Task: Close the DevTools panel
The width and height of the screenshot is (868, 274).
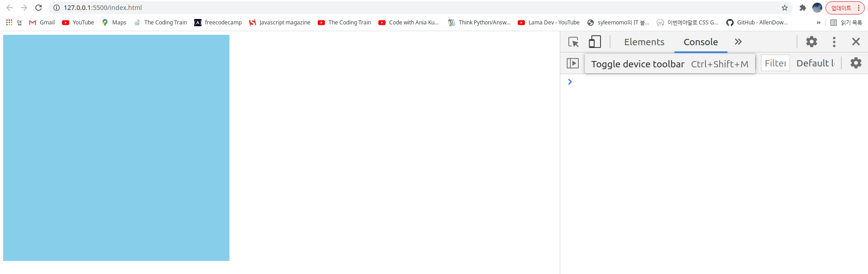Action: [856, 42]
